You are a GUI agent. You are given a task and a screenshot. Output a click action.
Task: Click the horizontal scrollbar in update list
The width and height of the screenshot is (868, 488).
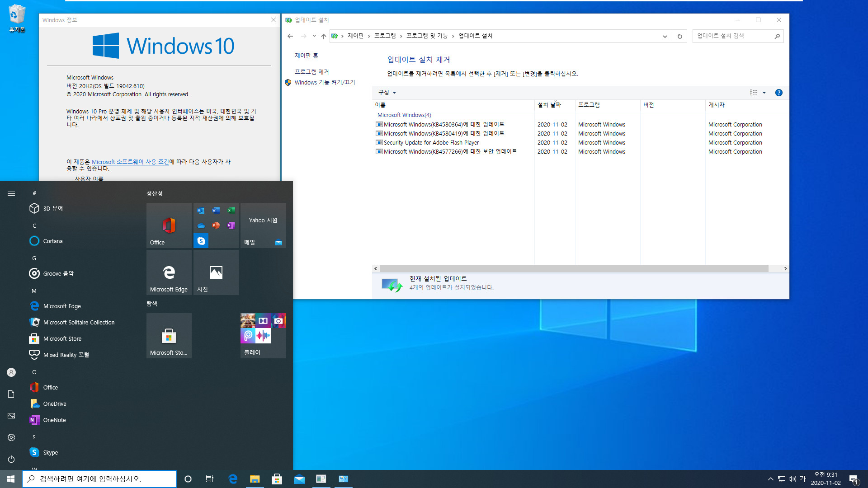[574, 268]
